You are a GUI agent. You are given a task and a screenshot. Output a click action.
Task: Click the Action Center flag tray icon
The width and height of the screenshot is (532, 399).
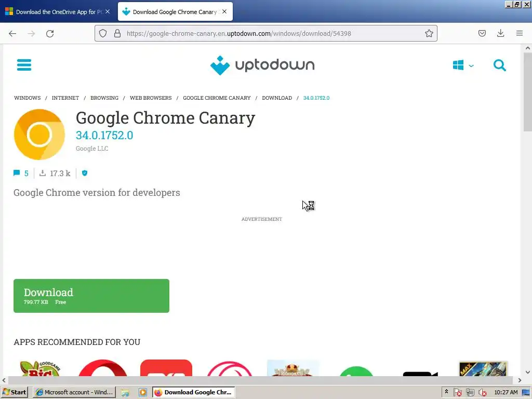(457, 393)
